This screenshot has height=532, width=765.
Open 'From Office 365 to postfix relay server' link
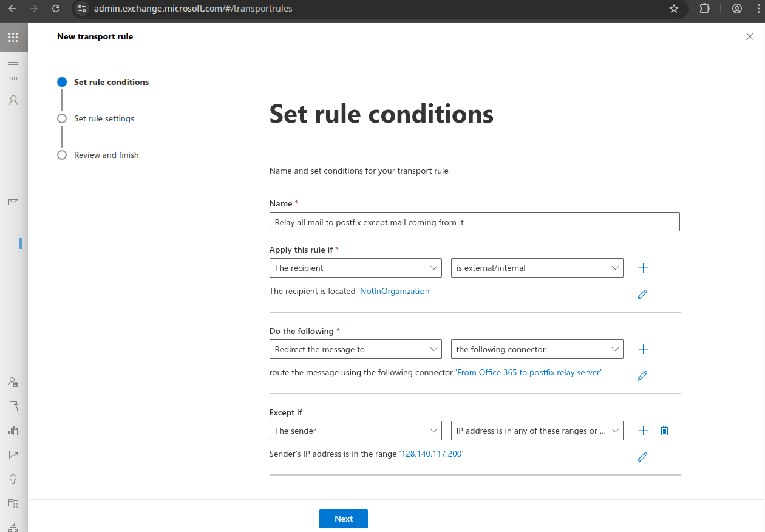pos(528,372)
